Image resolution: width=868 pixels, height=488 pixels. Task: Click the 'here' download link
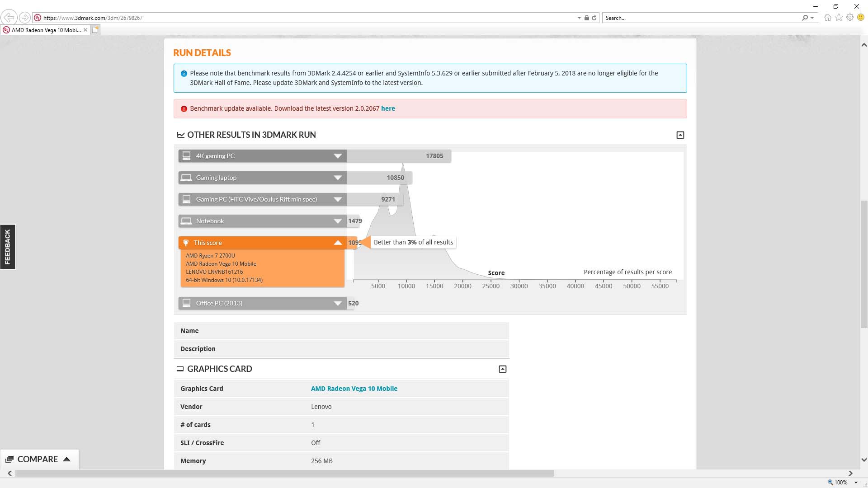pos(388,108)
